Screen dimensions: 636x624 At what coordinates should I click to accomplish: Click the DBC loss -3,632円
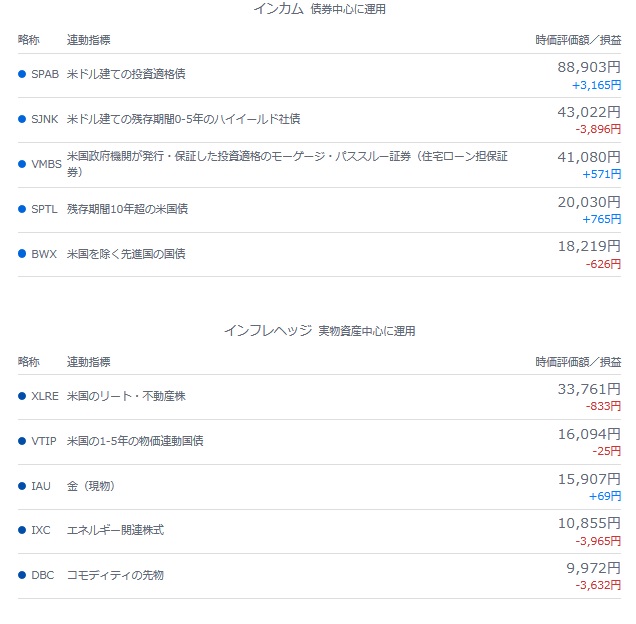point(598,586)
